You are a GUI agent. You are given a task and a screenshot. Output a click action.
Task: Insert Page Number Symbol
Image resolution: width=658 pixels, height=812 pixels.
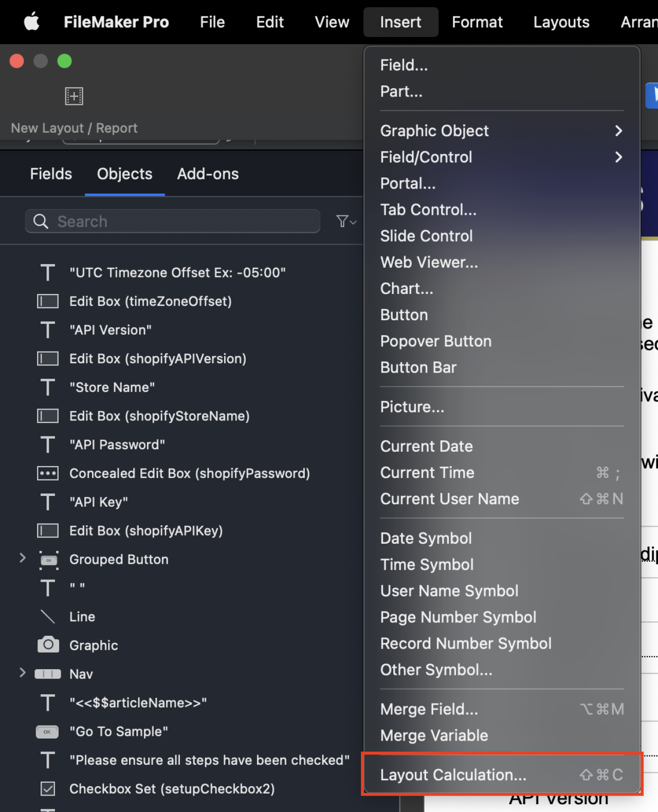click(x=502, y=617)
